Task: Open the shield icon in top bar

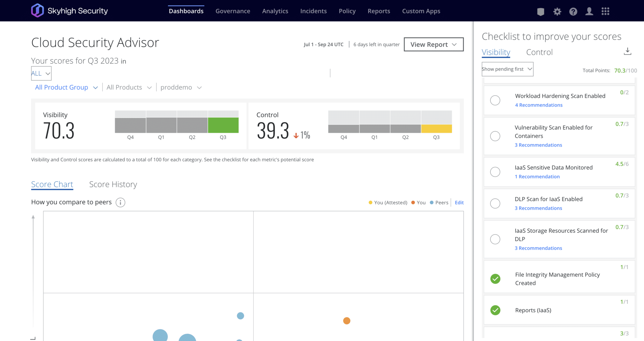Action: pyautogui.click(x=541, y=12)
